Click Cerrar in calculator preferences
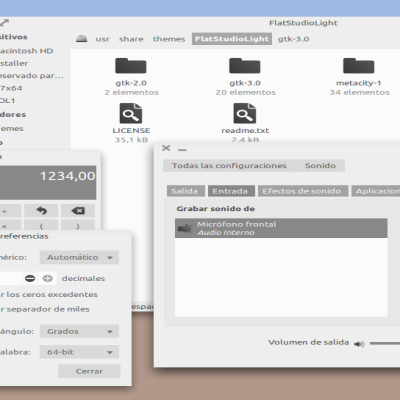 coord(89,371)
